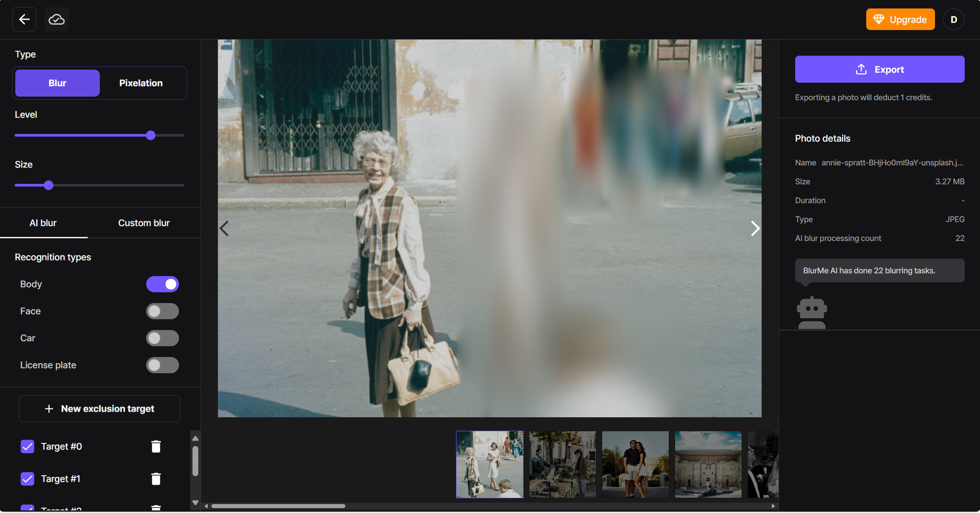The image size is (980, 513).
Task: Click the BlurMe AI blurring tasks message
Action: 880,270
